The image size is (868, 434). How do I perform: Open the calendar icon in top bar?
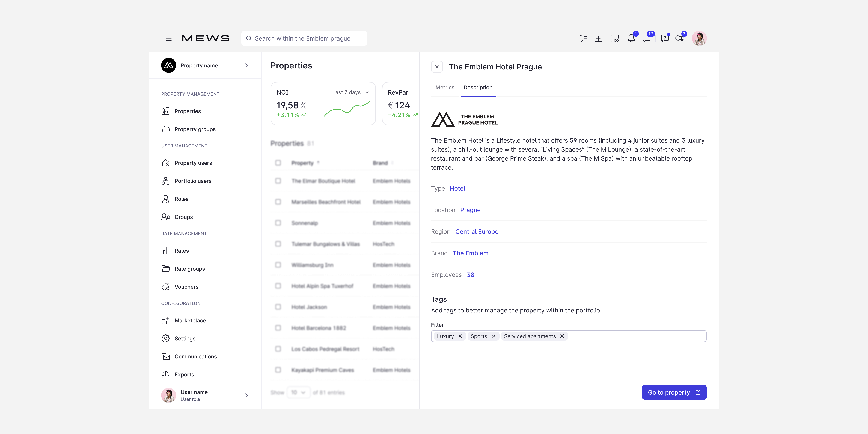click(615, 38)
